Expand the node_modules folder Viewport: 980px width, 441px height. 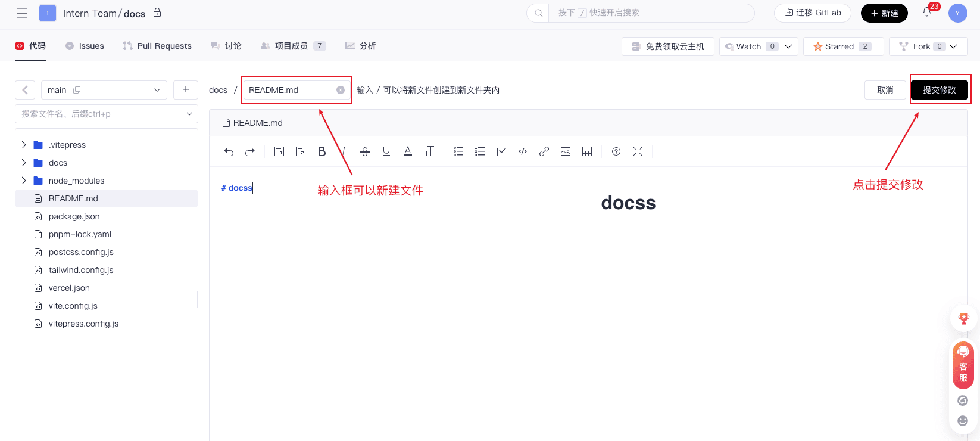pyautogui.click(x=24, y=181)
